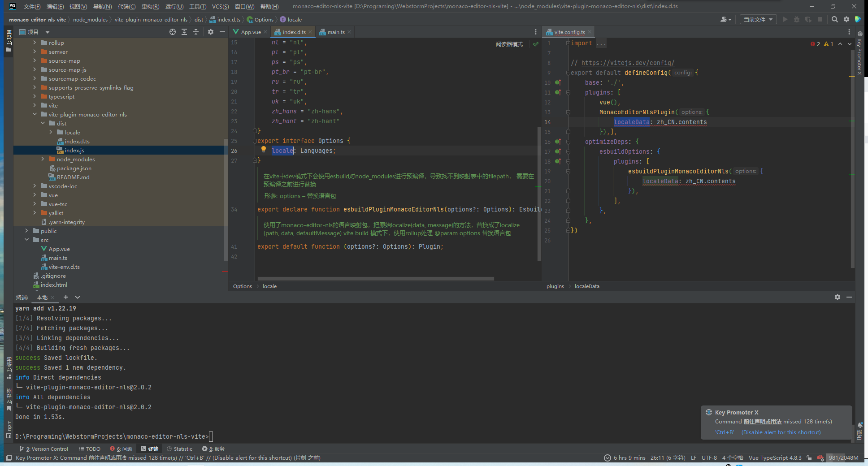Click the Disable alert for this shortcut link
868x466 pixels.
(x=781, y=432)
